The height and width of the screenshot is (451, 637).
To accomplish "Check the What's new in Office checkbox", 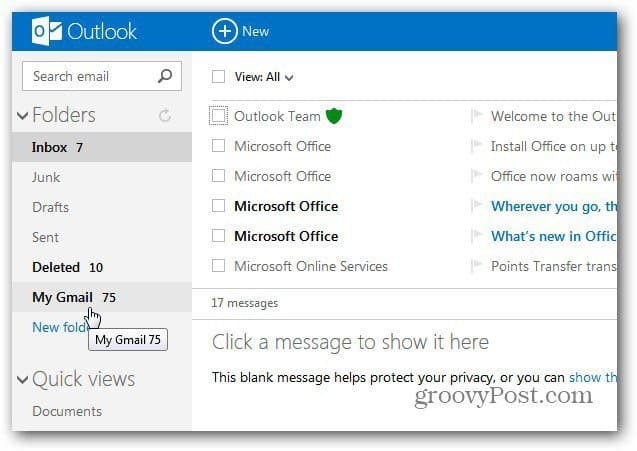I will click(x=218, y=236).
